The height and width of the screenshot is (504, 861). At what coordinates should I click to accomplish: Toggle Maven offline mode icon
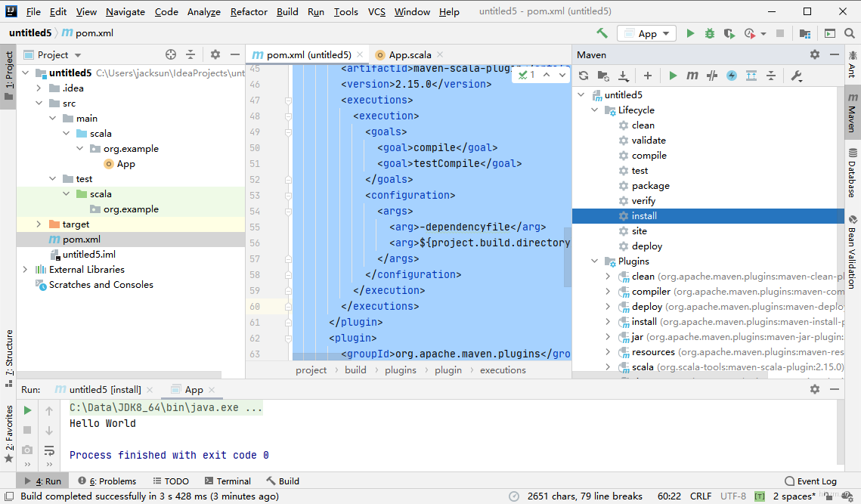(712, 76)
